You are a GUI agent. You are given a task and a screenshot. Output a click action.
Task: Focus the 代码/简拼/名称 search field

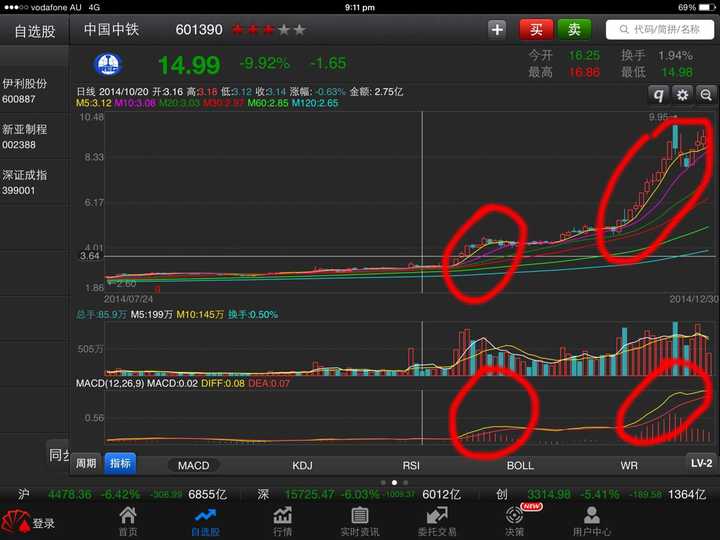tap(659, 30)
